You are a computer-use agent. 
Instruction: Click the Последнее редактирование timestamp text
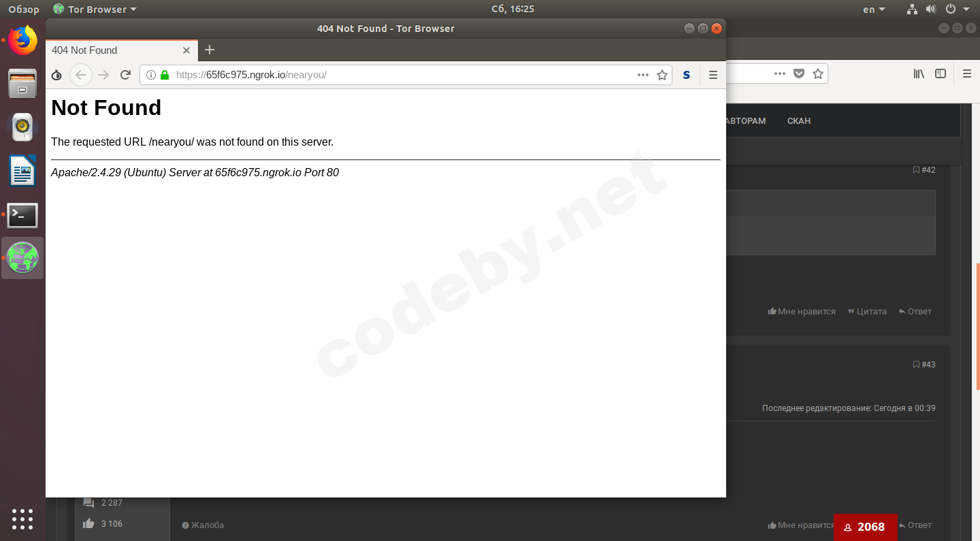point(849,408)
